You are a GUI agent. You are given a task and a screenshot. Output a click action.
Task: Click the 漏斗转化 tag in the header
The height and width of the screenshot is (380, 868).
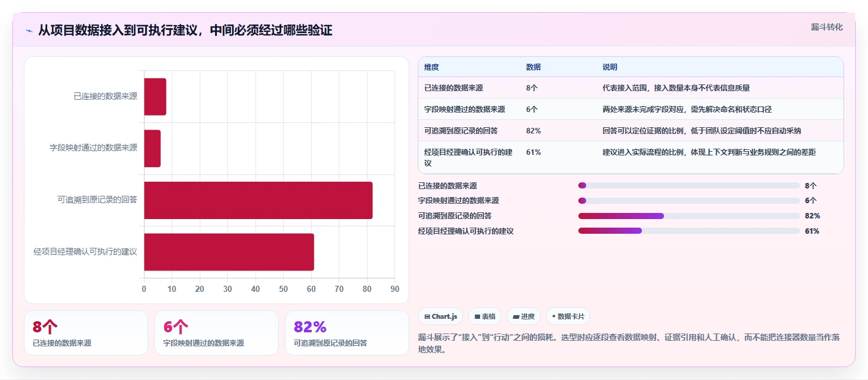coord(826,28)
